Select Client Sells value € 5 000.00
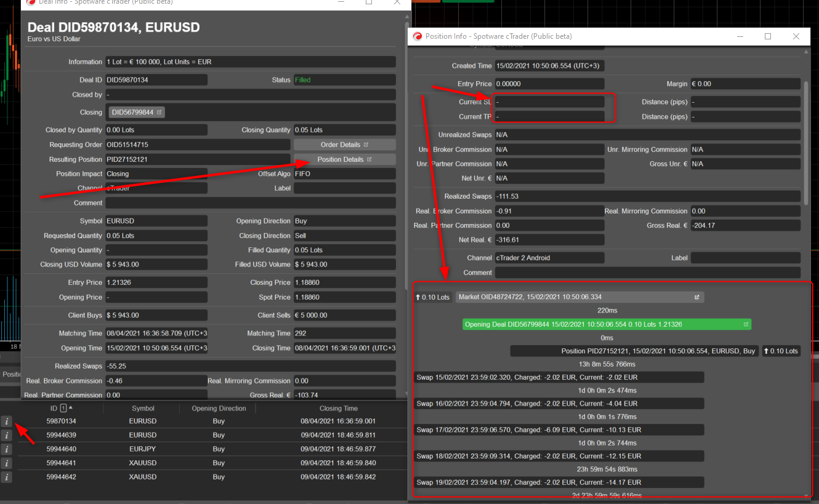 [345, 315]
